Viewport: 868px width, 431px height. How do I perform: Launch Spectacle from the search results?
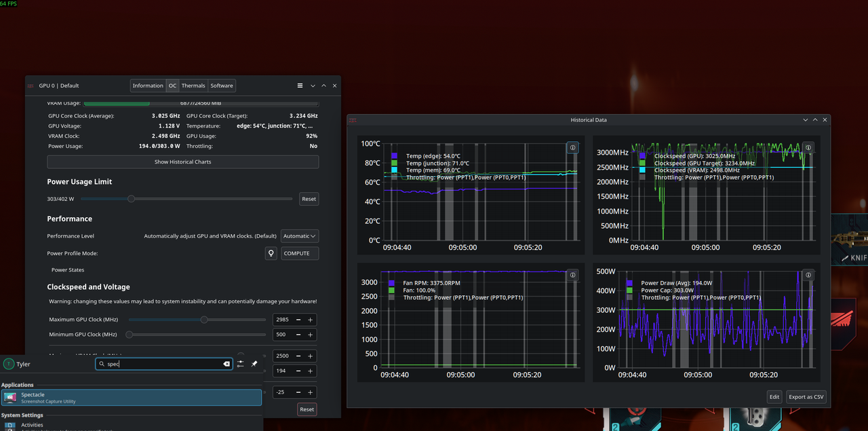(132, 397)
